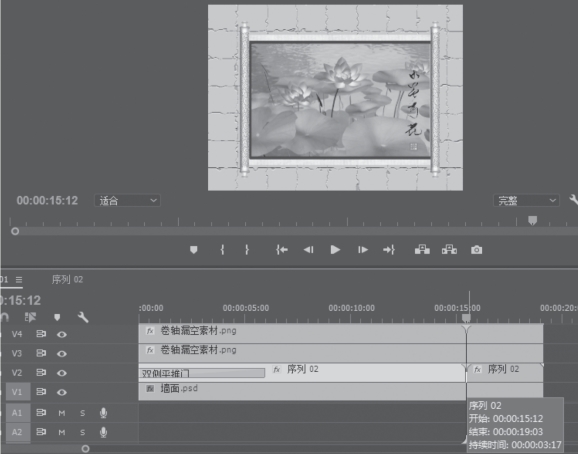Open the sequence 01 panel menu icon
This screenshot has width=578, height=454.
(x=19, y=280)
